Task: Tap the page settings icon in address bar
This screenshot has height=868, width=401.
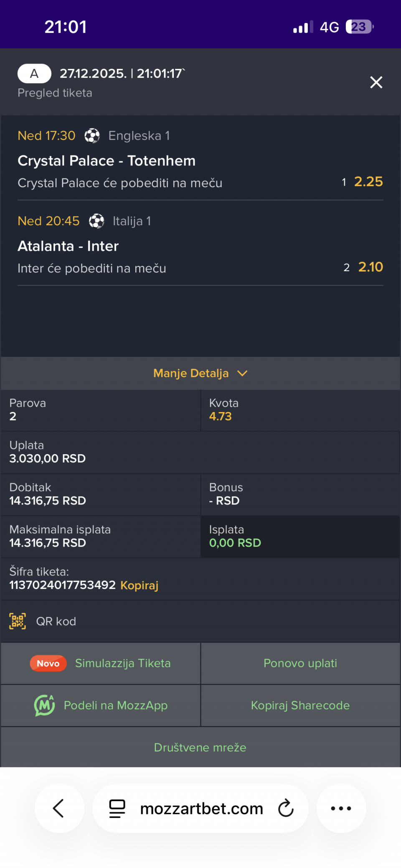Action: click(117, 808)
